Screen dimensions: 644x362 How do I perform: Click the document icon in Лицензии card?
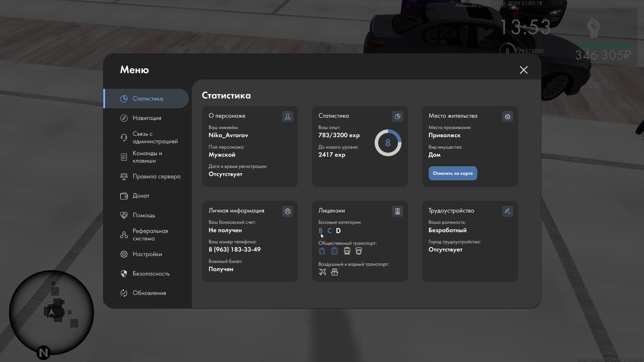point(397,211)
